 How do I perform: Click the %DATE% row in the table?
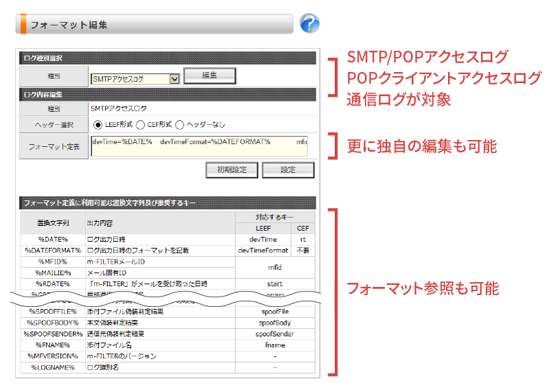tap(52, 239)
